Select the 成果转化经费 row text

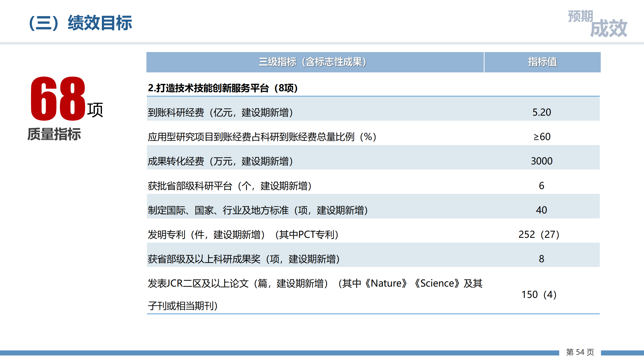pyautogui.click(x=220, y=161)
